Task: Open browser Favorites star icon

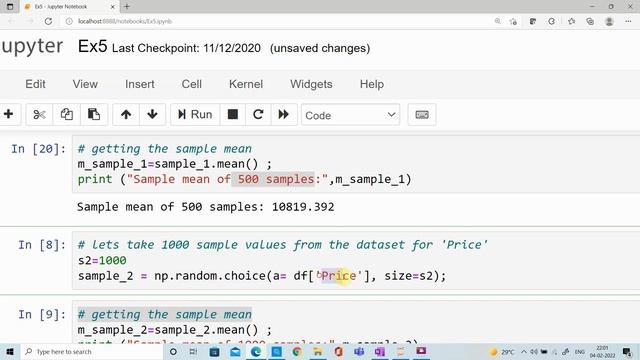Action: pyautogui.click(x=571, y=21)
